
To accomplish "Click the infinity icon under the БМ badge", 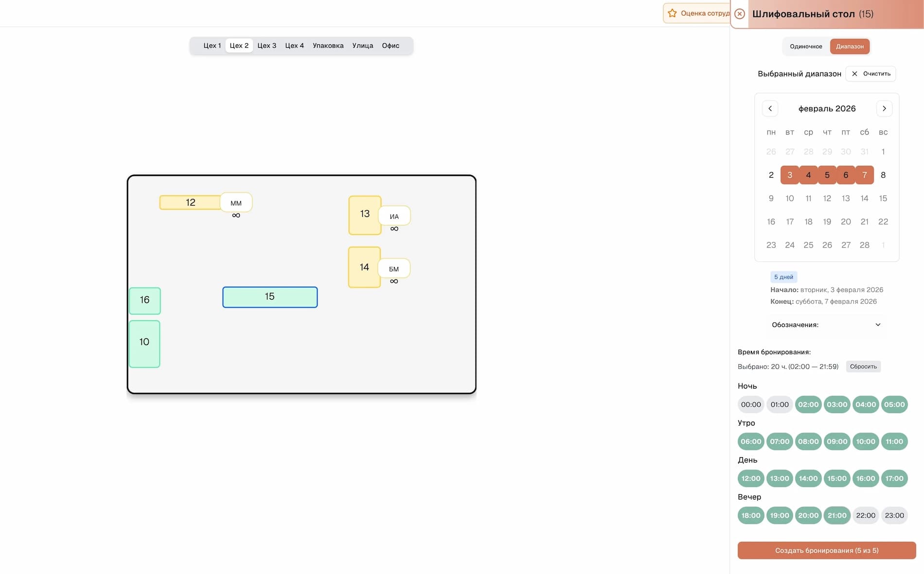I will [x=394, y=281].
